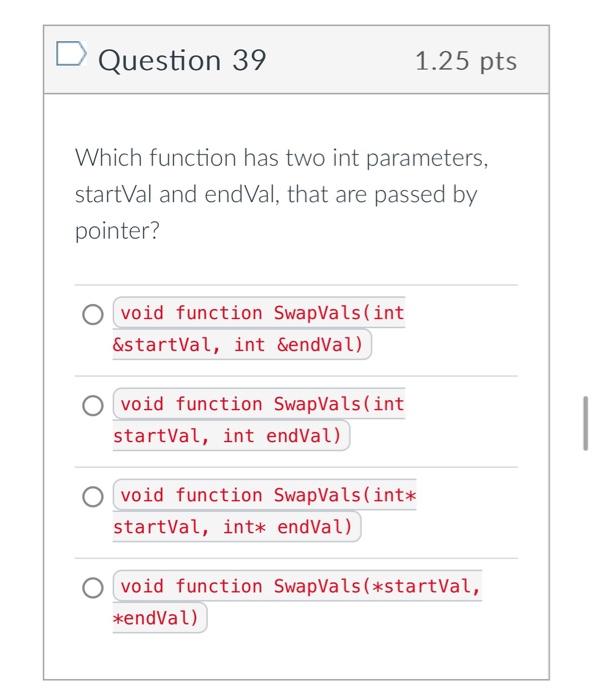Image resolution: width=593 pixels, height=700 pixels.
Task: Pick the radio button for int* startVal option
Action: click(x=93, y=496)
